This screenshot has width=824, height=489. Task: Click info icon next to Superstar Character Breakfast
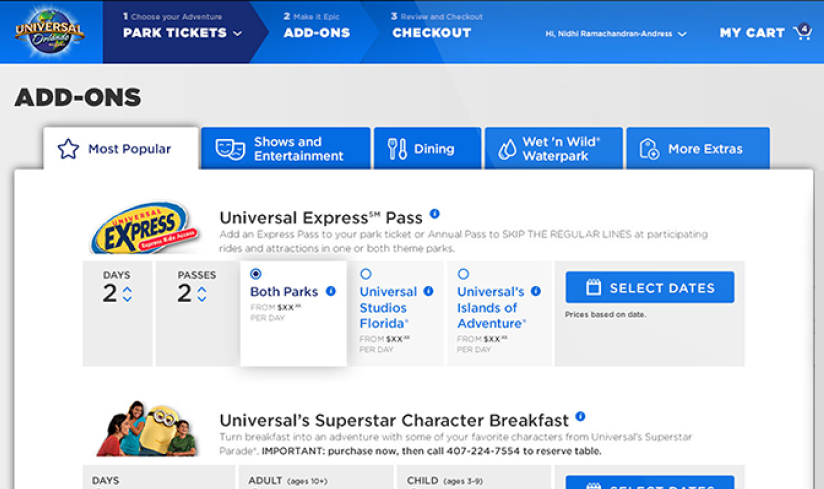[580, 417]
